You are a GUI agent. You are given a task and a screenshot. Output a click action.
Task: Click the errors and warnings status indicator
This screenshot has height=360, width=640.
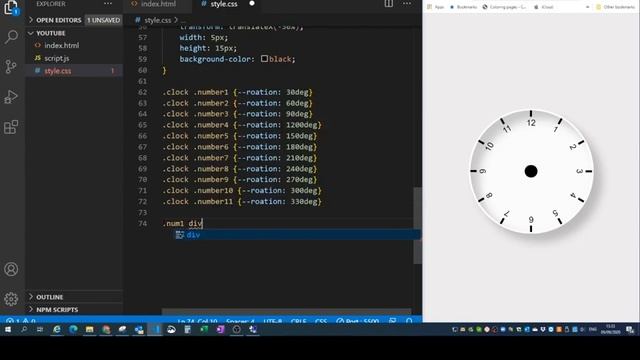click(x=20, y=321)
